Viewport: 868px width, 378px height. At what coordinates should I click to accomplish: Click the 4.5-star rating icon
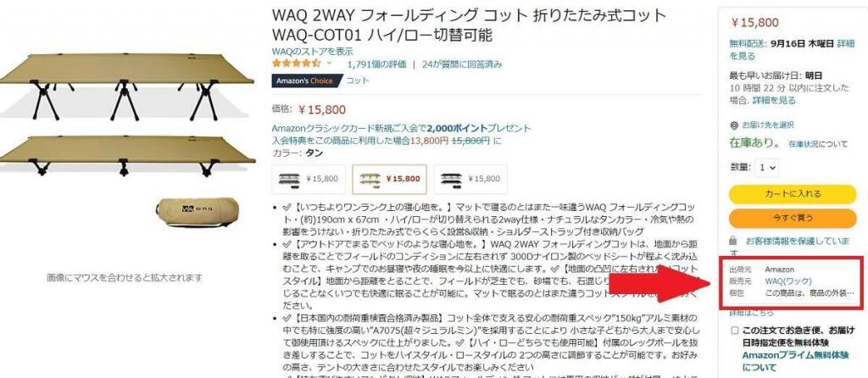(x=297, y=64)
